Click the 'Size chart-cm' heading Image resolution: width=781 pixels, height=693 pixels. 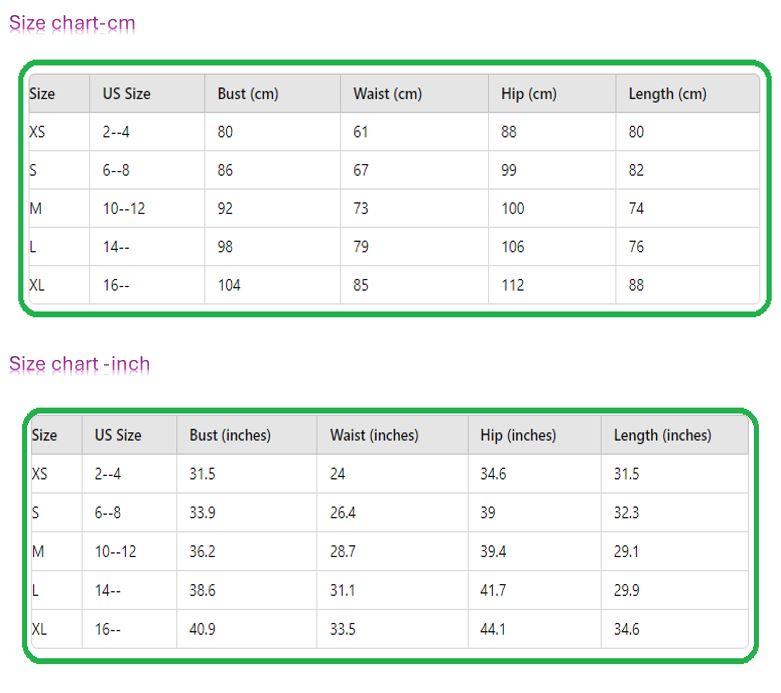pyautogui.click(x=72, y=23)
